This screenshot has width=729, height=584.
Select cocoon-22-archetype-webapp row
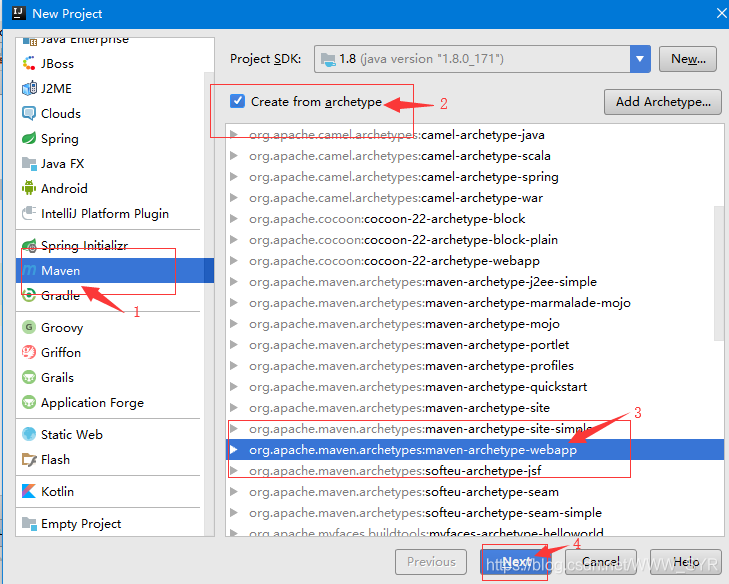pyautogui.click(x=475, y=261)
